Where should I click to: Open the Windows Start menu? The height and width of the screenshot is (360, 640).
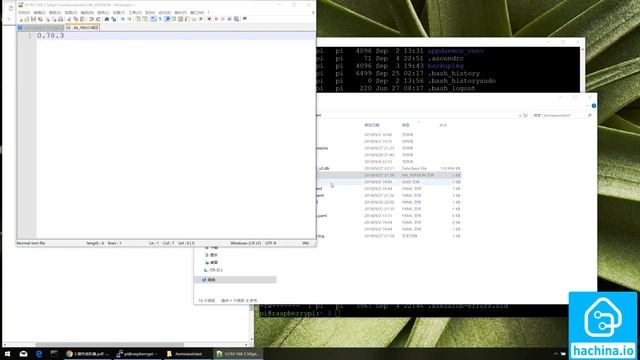7,353
